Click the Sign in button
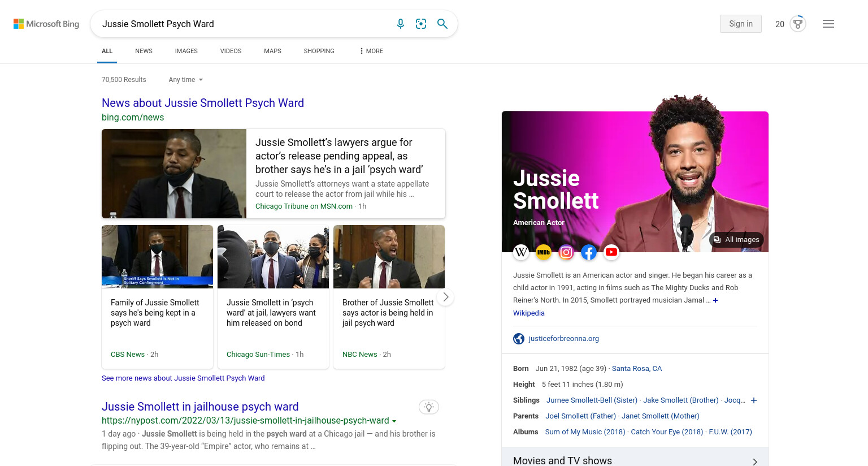 click(x=741, y=24)
